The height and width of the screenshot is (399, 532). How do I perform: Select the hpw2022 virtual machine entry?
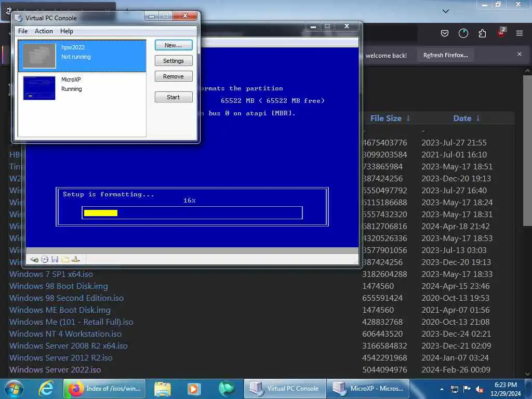[82, 56]
